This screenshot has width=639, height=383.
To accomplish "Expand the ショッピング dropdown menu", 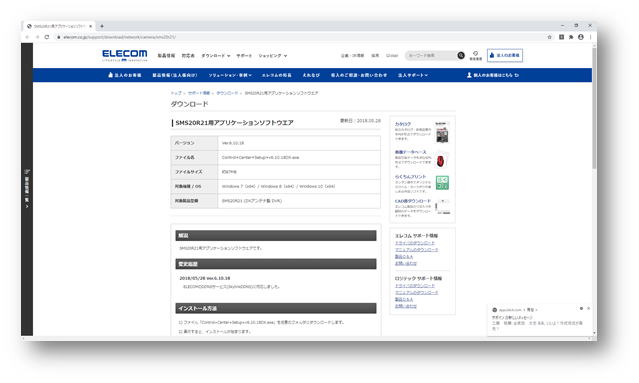I will coord(273,55).
